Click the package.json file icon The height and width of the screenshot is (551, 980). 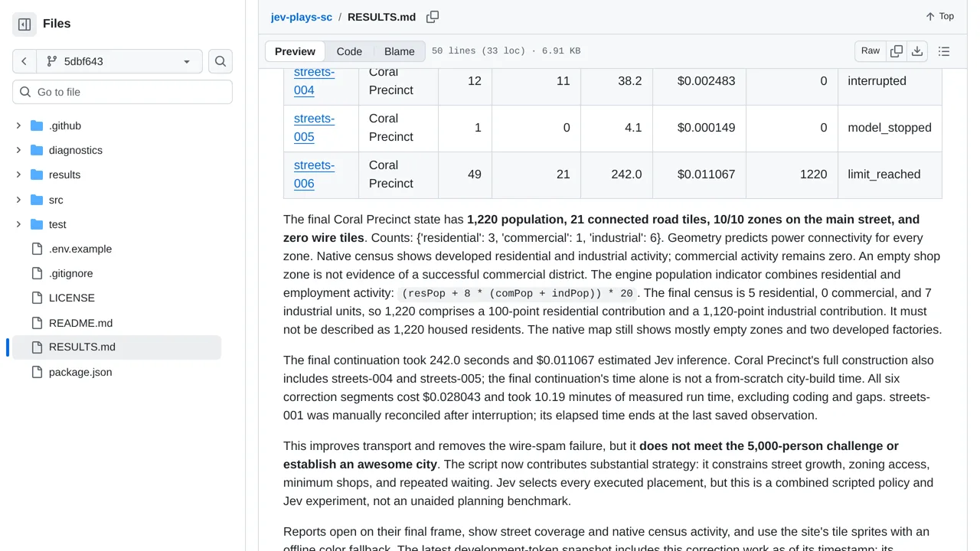click(x=37, y=372)
